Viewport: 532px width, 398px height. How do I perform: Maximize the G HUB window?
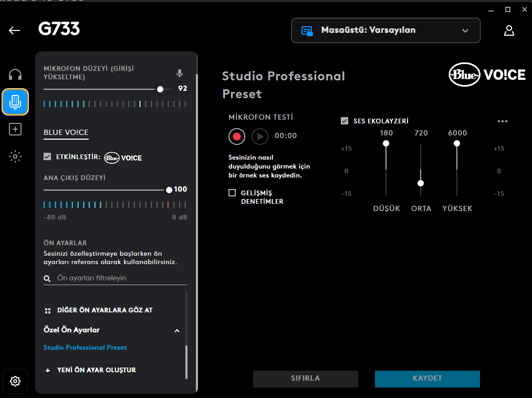(507, 10)
